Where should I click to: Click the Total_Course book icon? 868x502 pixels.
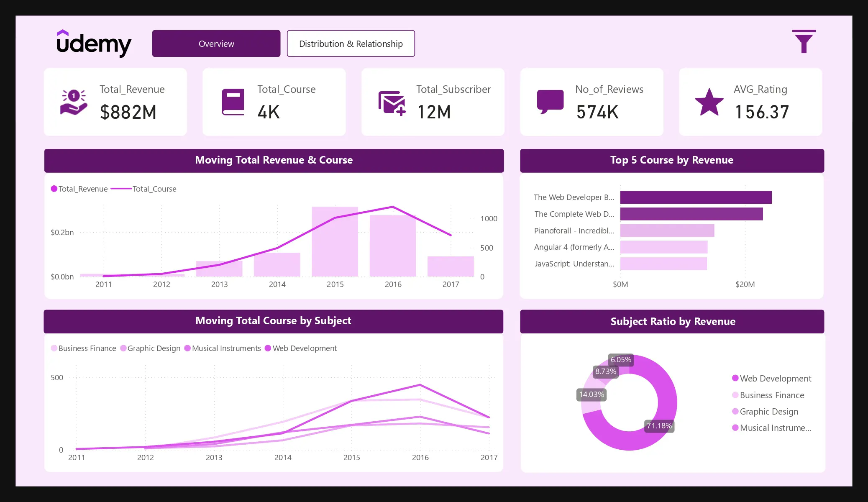coord(233,102)
